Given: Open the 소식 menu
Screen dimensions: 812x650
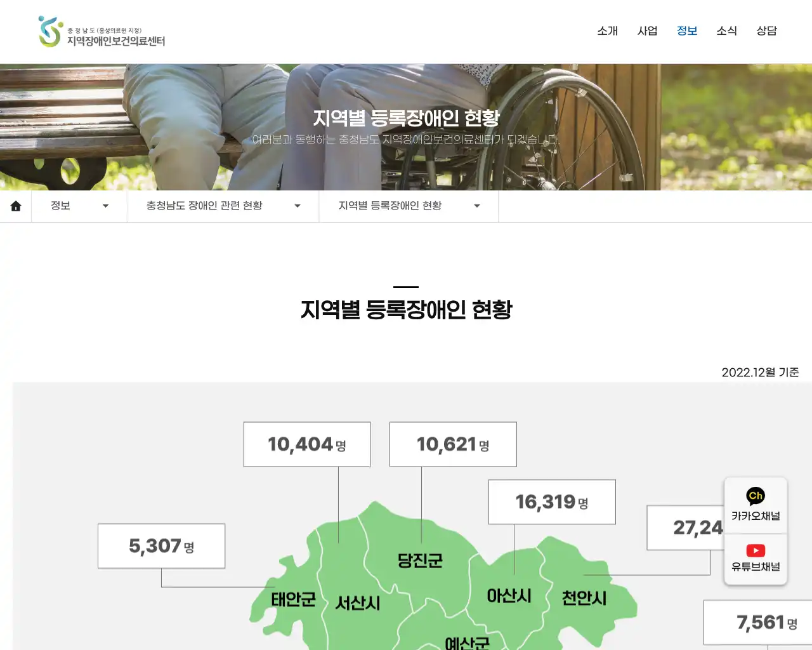Looking at the screenshot, I should [x=727, y=30].
